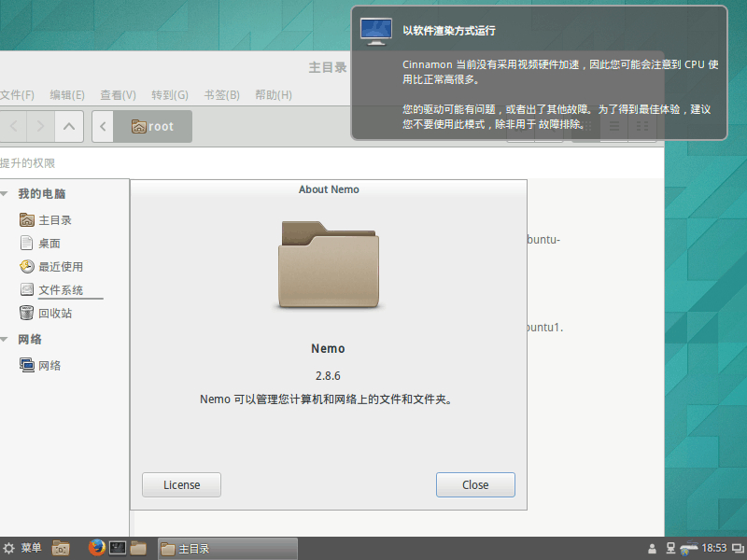Click the monitor icon in the notification
Screen dimensions: 747x560
point(376,32)
